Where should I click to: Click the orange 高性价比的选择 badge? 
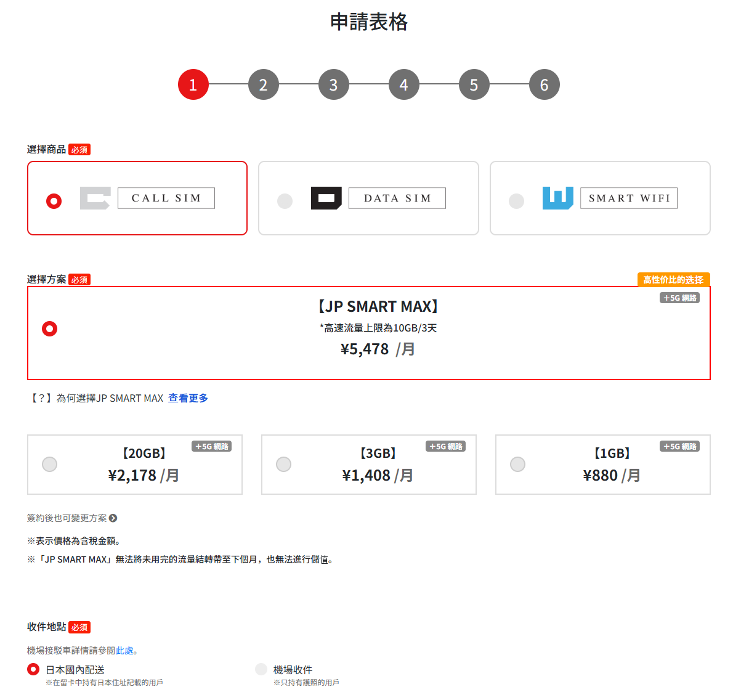673,280
